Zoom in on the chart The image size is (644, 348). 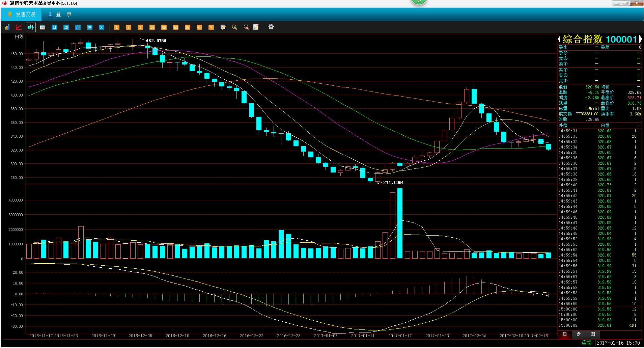click(x=234, y=27)
